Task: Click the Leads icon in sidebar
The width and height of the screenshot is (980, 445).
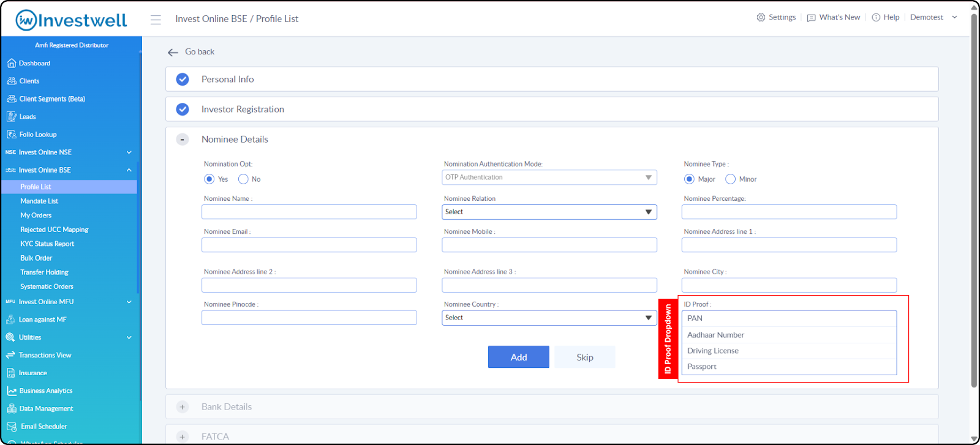Action: pyautogui.click(x=11, y=116)
